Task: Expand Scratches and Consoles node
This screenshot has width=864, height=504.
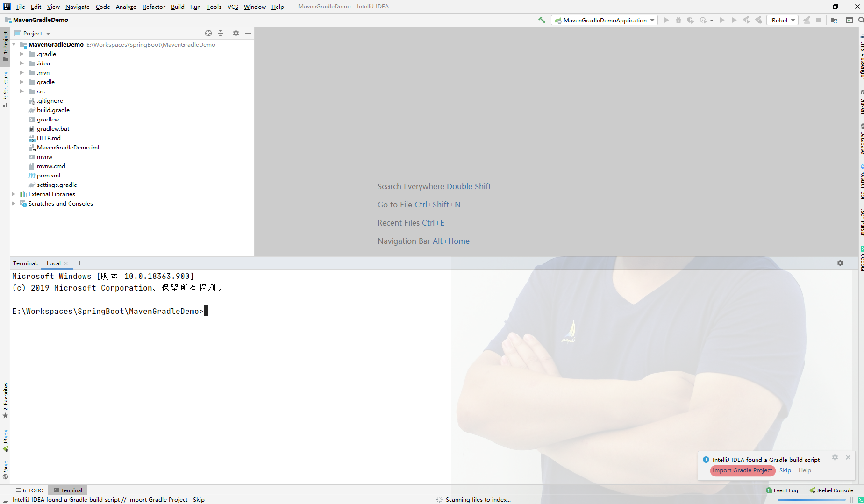Action: [x=14, y=203]
